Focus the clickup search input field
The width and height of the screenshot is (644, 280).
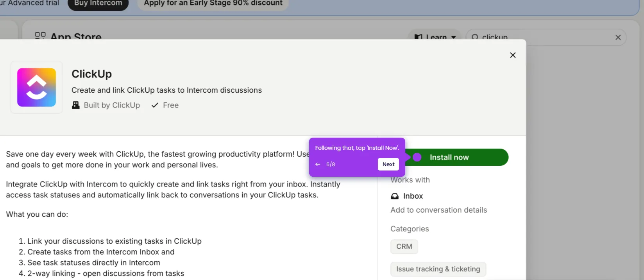tap(546, 37)
